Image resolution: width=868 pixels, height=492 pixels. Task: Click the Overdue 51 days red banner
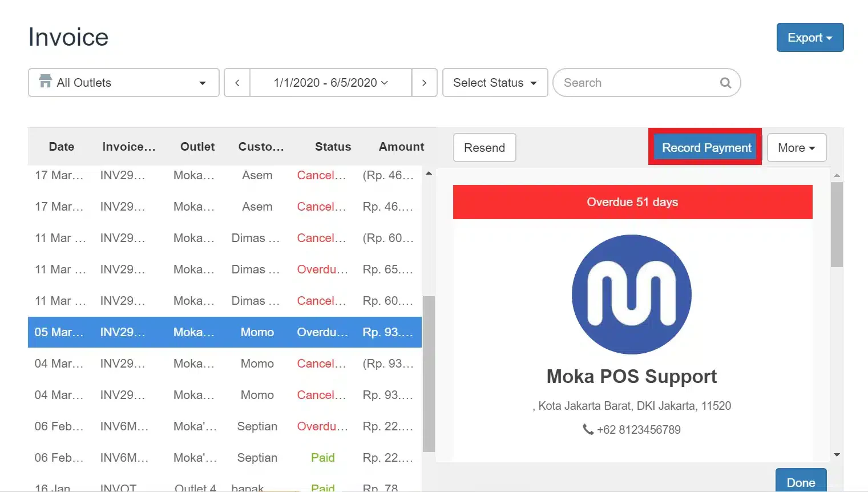pyautogui.click(x=632, y=202)
